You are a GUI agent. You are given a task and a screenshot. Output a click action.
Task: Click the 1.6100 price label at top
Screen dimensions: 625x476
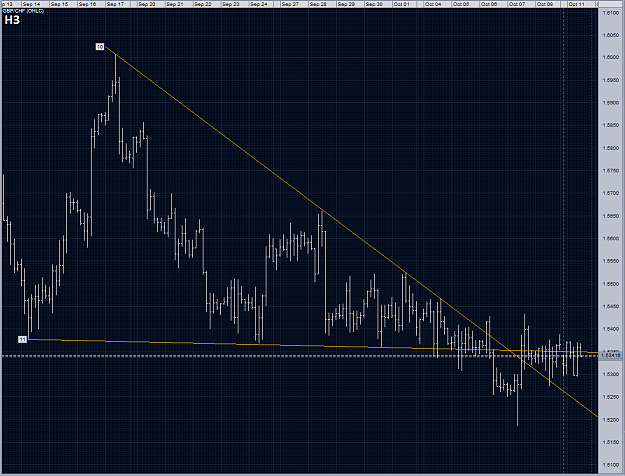click(610, 13)
